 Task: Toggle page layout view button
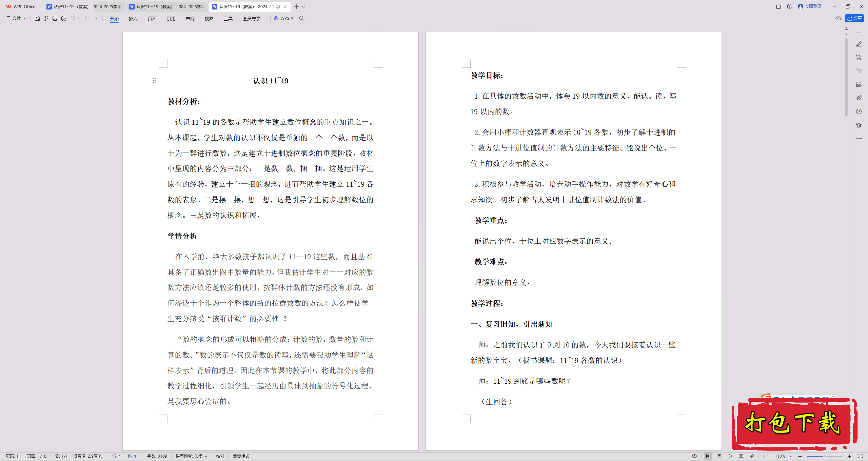point(708,456)
